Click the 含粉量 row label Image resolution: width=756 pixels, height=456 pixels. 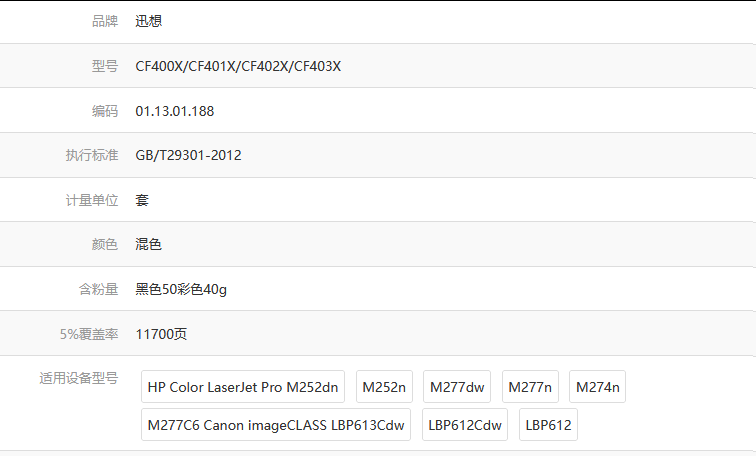pos(98,289)
